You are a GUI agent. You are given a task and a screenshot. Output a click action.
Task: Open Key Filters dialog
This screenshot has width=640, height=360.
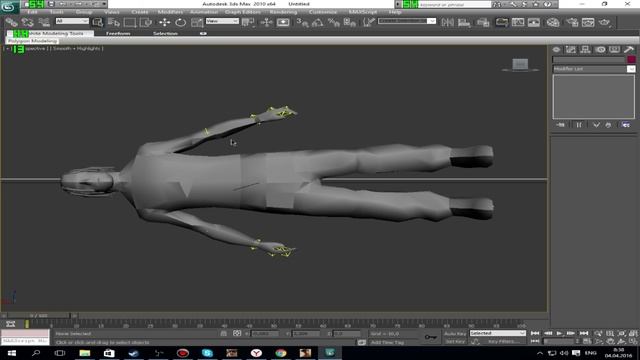click(x=504, y=341)
